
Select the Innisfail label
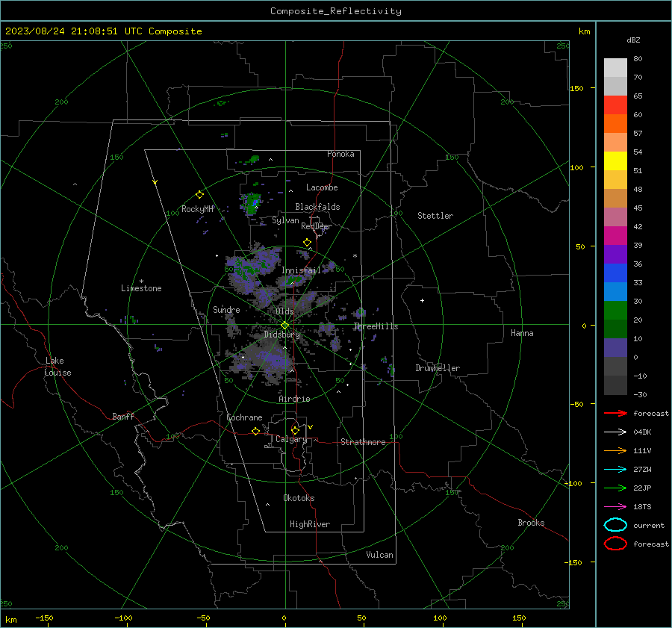(x=301, y=270)
